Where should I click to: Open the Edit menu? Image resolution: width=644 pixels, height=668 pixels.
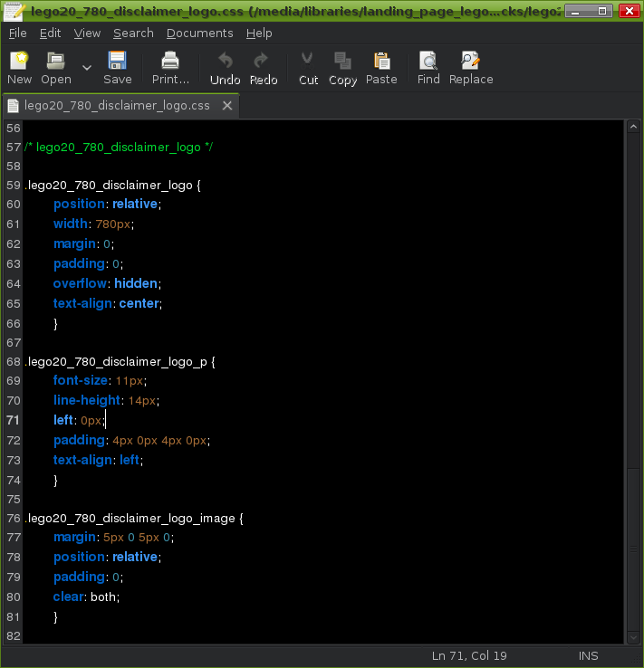[50, 33]
